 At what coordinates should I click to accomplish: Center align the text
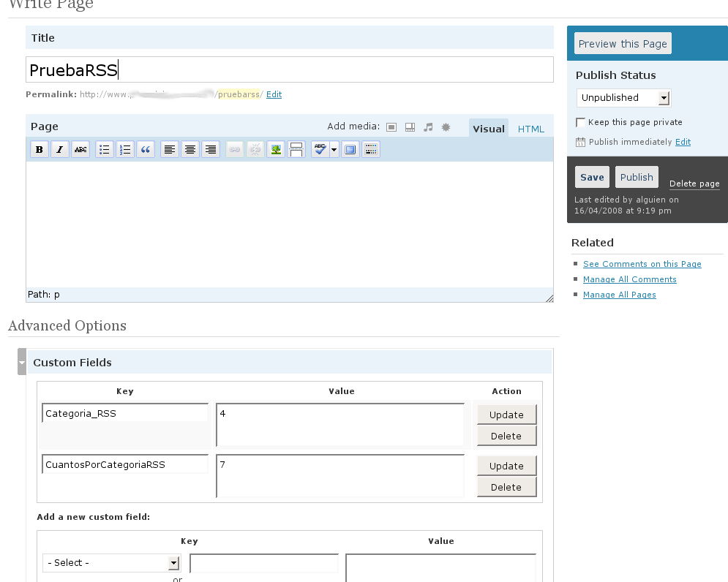[x=190, y=150]
